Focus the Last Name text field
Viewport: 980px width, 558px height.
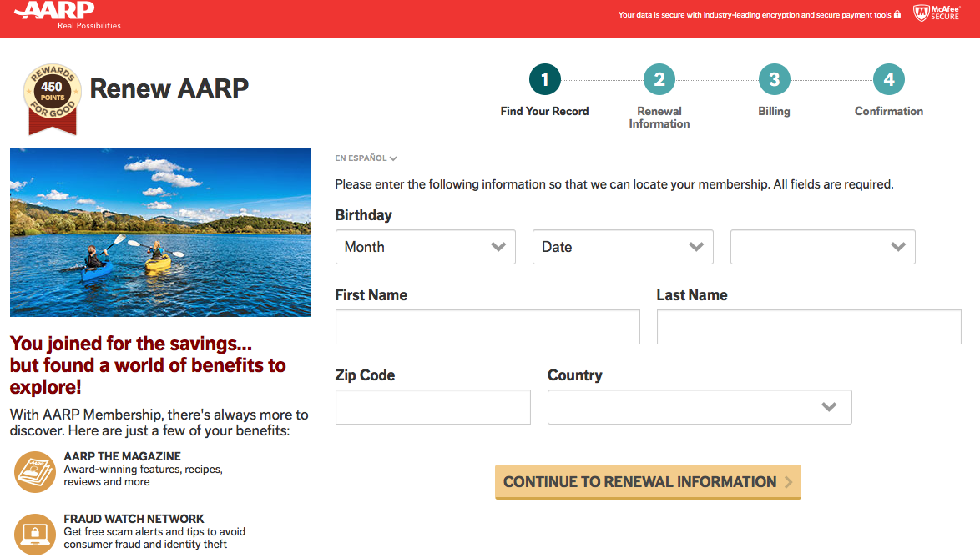point(809,327)
